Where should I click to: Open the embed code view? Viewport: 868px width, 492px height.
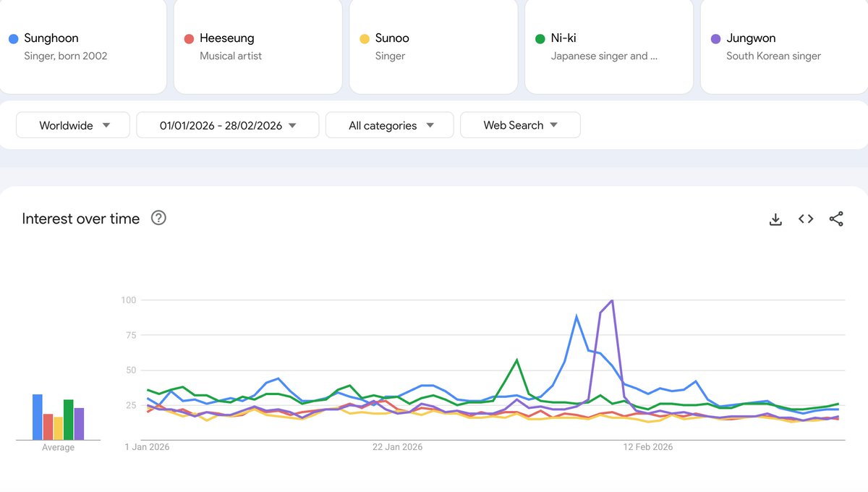point(806,219)
